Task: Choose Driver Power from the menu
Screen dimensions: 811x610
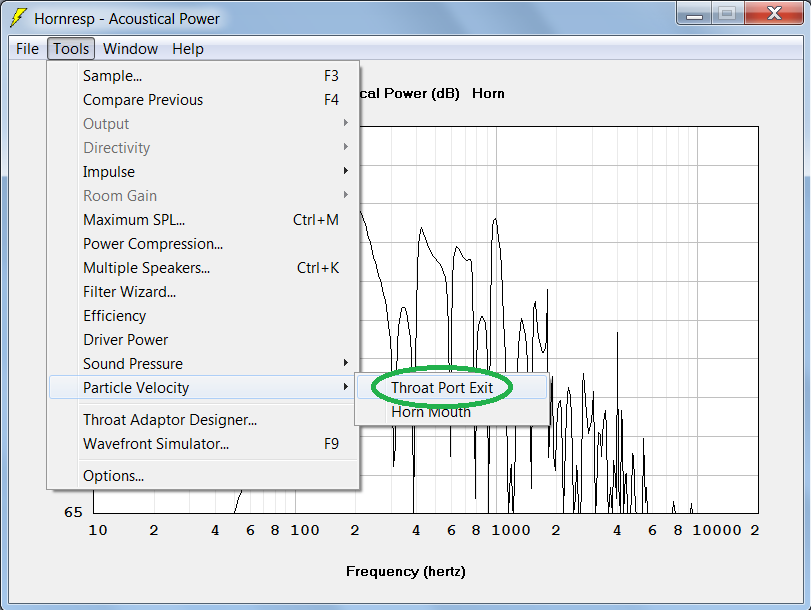Action: 204,339
